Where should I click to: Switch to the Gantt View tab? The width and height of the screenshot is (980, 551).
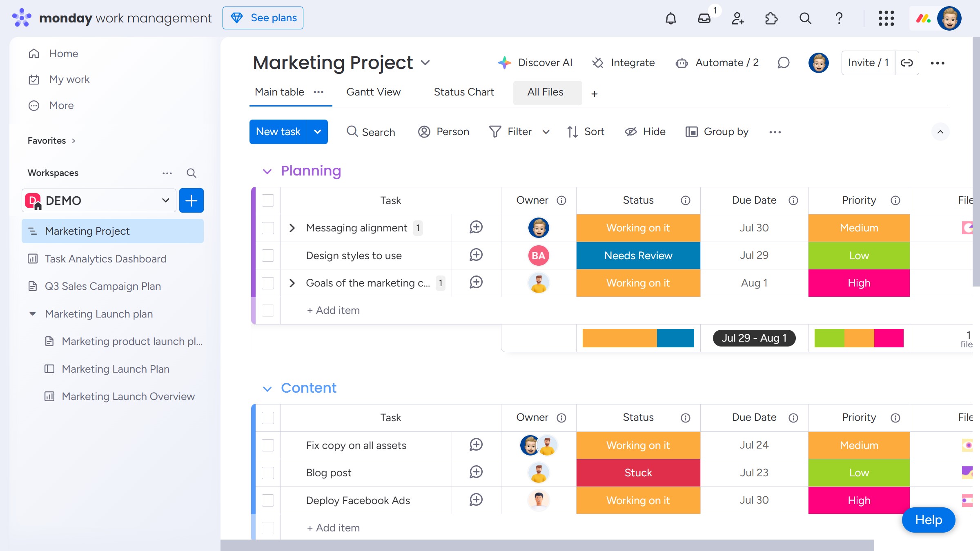[373, 92]
